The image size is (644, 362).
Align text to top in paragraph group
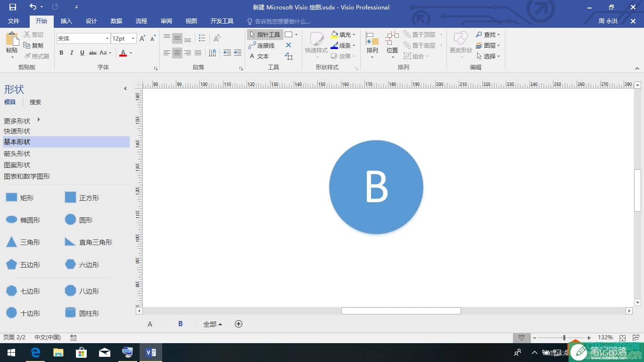[x=167, y=38]
